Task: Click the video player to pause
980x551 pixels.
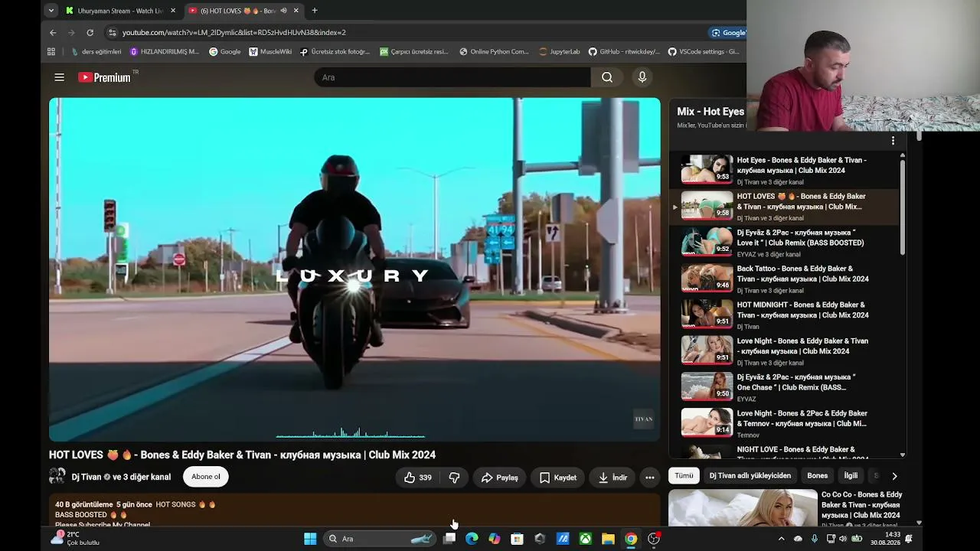Action: pyautogui.click(x=354, y=269)
